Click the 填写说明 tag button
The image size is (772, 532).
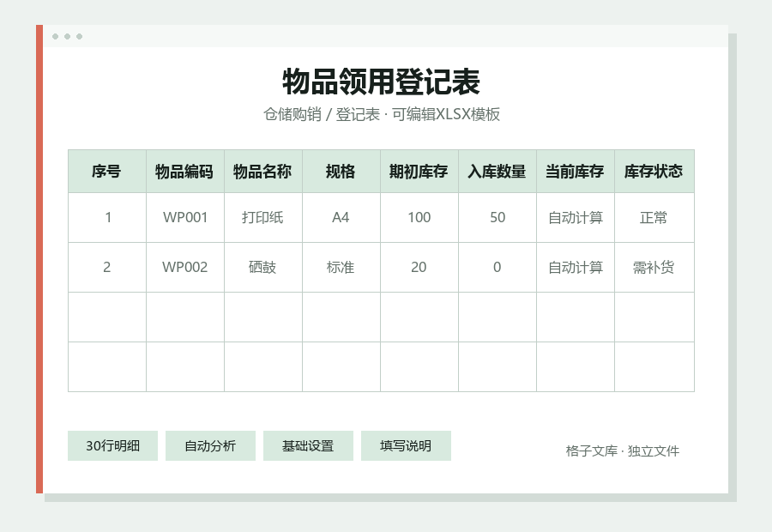(x=406, y=446)
